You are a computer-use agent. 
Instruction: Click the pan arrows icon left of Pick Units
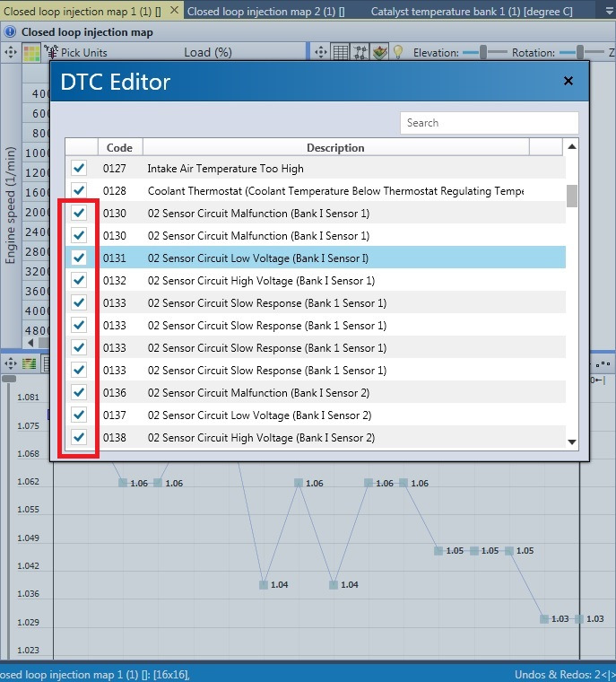click(x=11, y=53)
